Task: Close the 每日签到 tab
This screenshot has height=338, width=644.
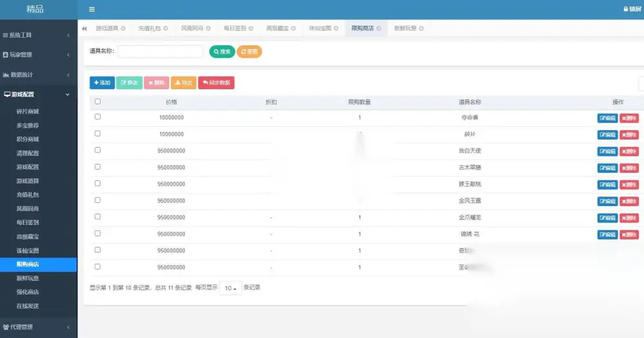Action: (x=251, y=28)
